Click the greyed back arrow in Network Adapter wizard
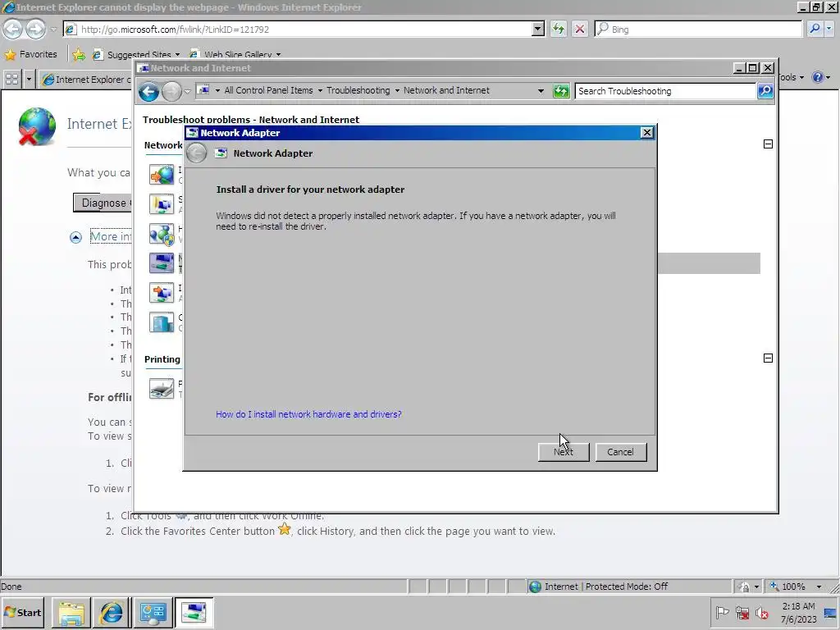Image resolution: width=840 pixels, height=630 pixels. (x=197, y=153)
